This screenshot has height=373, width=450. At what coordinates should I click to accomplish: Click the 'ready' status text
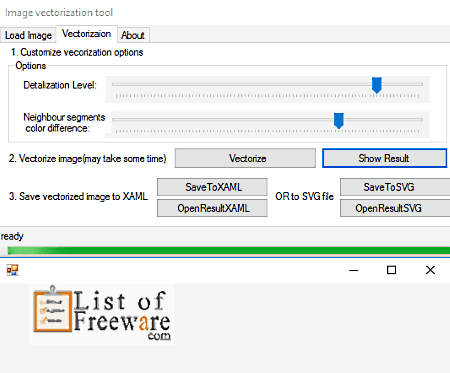coord(12,236)
